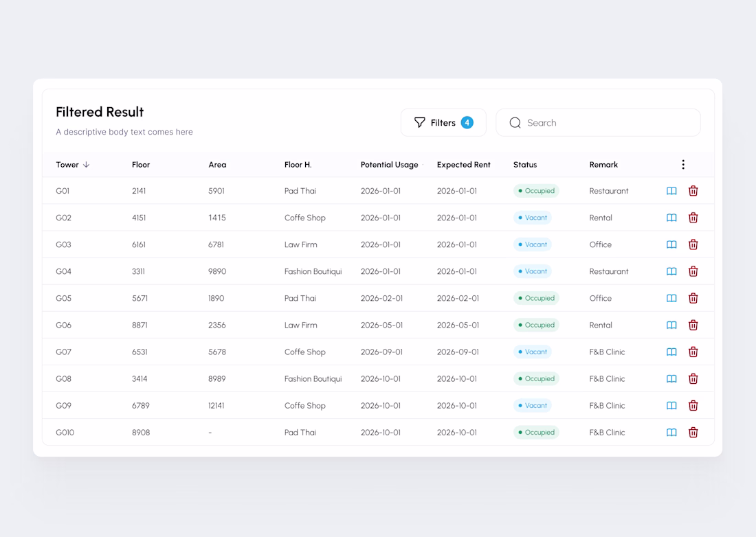Viewport: 756px width, 537px height.
Task: Click the Restaurant remark in row G01
Action: pyautogui.click(x=609, y=191)
